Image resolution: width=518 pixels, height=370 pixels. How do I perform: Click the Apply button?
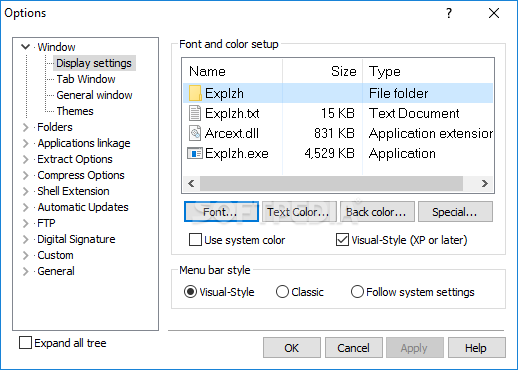pos(415,348)
